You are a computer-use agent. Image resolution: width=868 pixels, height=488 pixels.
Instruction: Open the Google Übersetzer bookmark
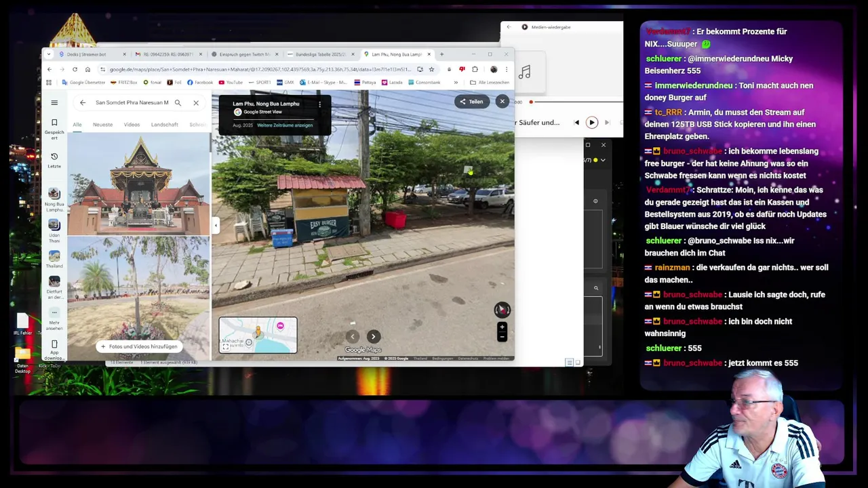click(84, 83)
